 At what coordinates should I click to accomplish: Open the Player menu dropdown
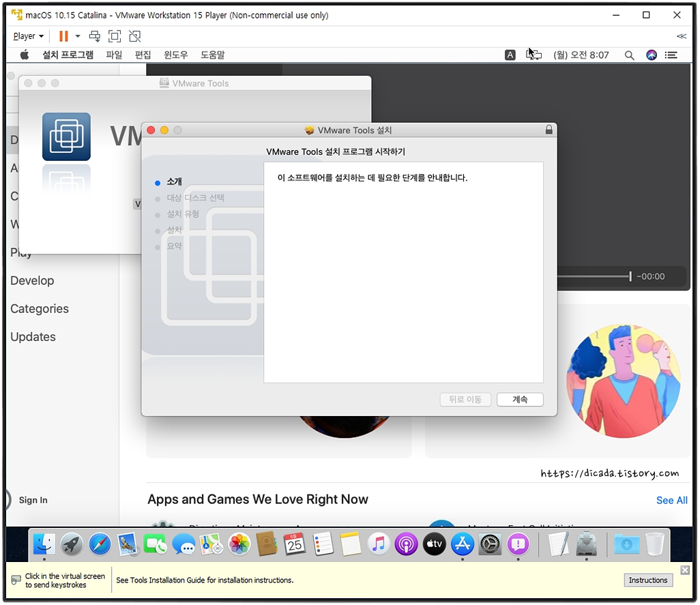[28, 36]
